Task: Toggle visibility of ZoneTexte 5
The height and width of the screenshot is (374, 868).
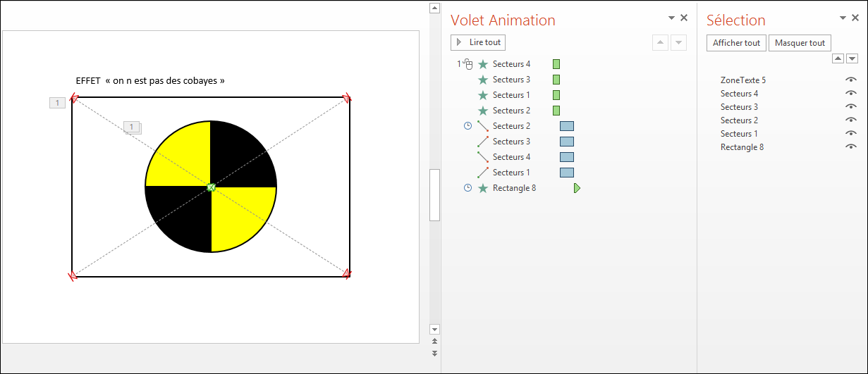Action: (x=851, y=80)
